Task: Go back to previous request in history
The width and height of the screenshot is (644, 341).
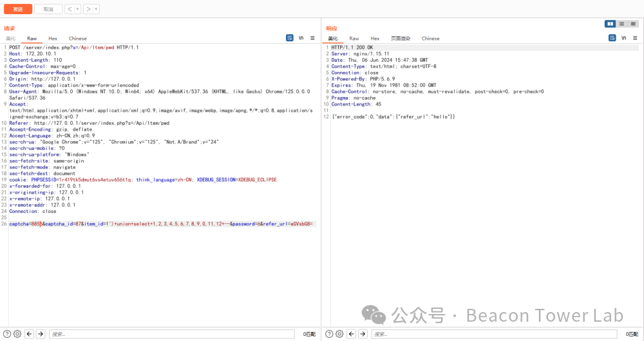Action: [70, 9]
